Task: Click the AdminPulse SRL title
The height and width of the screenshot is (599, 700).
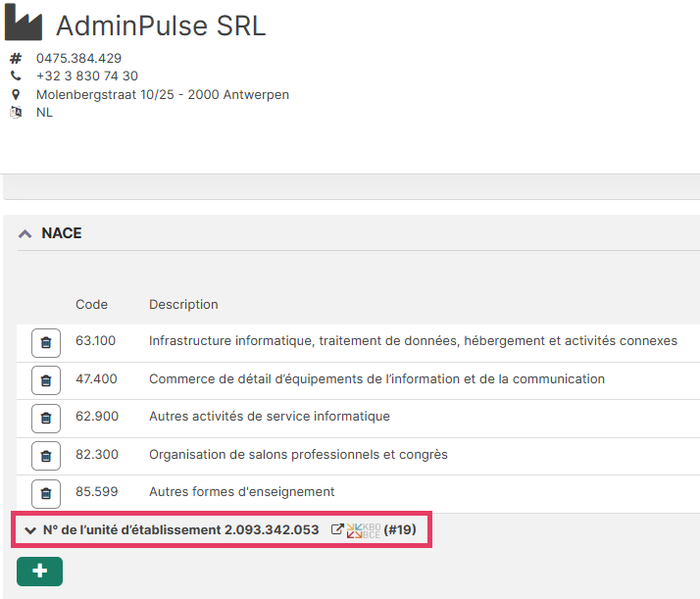Action: 161,25
